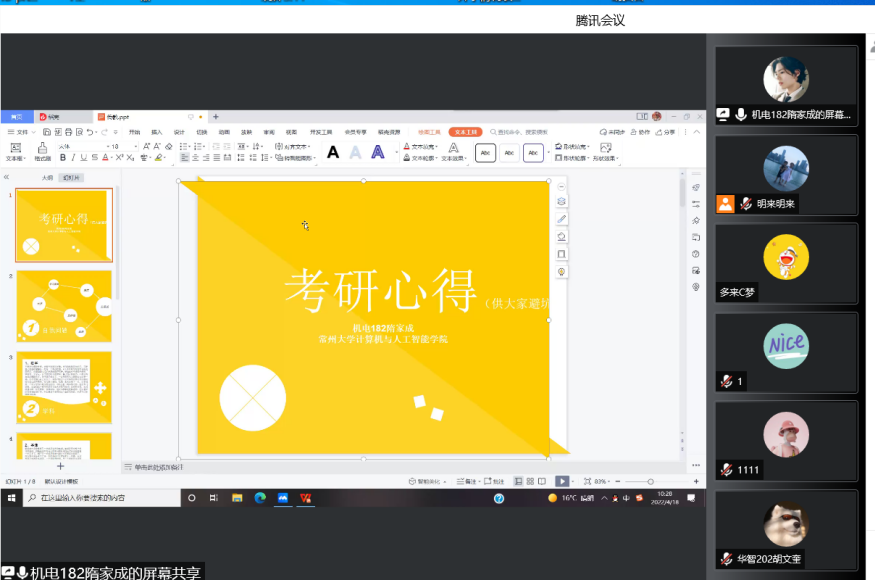The image size is (876, 581).
Task: Add a new slide with plus button
Action: 60,466
